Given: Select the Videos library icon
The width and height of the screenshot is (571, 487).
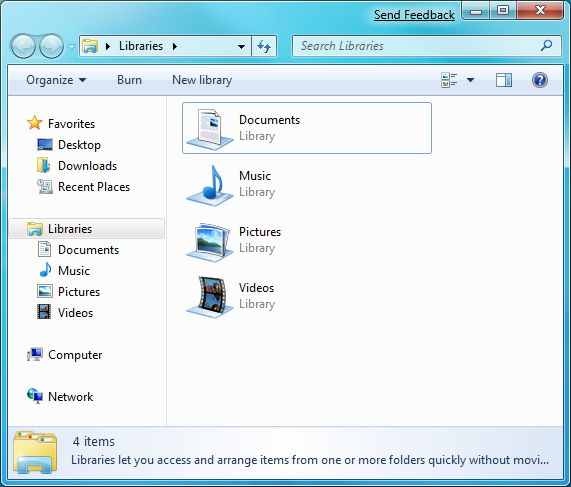Looking at the screenshot, I should 210,297.
